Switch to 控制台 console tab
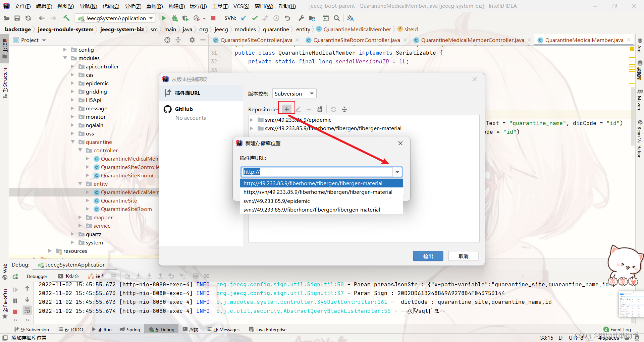The width and height of the screenshot is (644, 342). tap(68, 276)
